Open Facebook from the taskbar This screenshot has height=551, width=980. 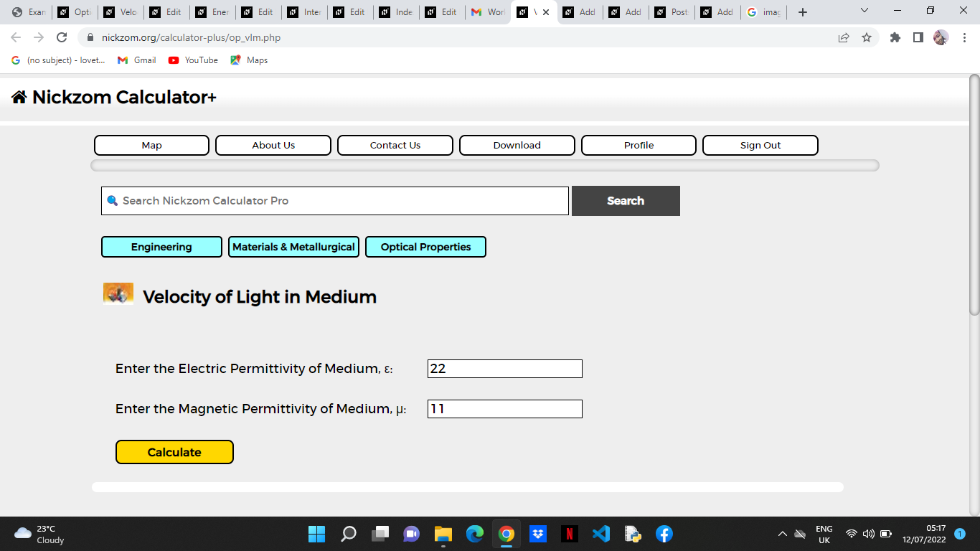pos(664,534)
